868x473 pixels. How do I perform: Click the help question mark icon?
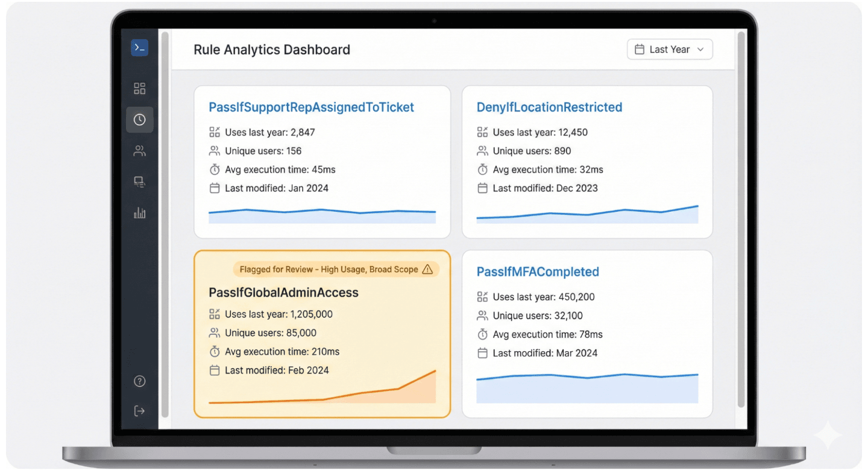(140, 381)
